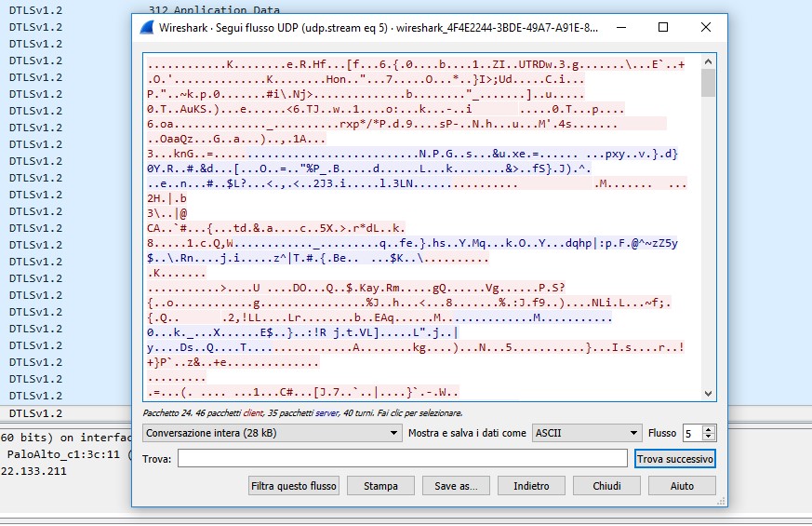Maximize the Segui flusso UDP dialog
Screen dimensions: 812x526
click(663, 28)
